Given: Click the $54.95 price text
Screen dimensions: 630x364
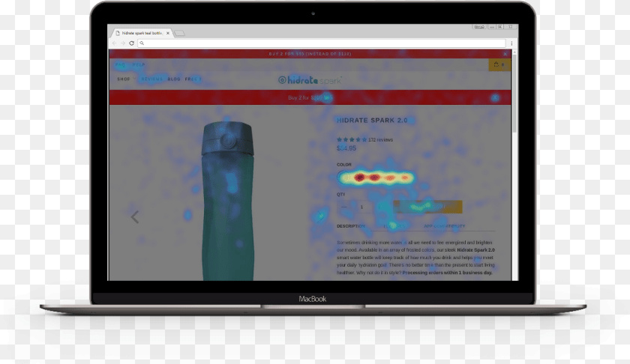Looking at the screenshot, I should pyautogui.click(x=346, y=148).
